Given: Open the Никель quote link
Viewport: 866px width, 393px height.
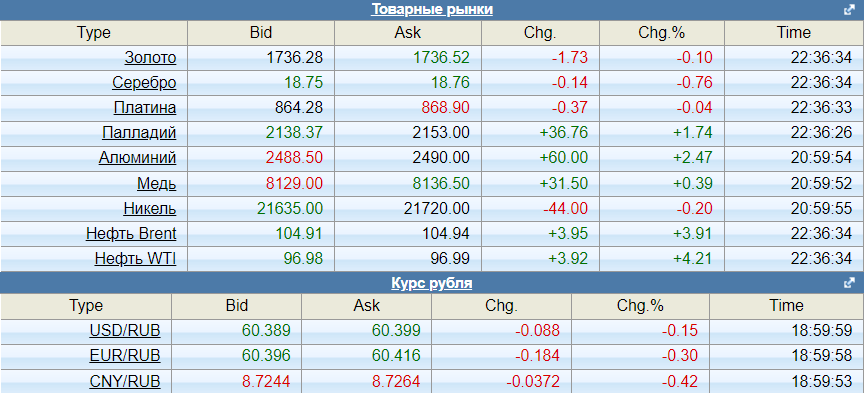Looking at the screenshot, I should [150, 209].
